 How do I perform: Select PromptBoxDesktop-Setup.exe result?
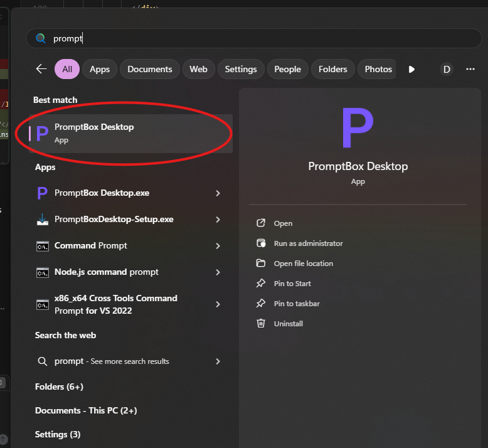point(130,220)
